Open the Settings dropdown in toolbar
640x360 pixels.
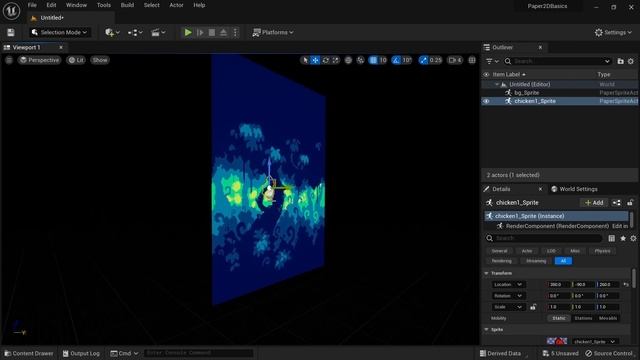point(613,32)
